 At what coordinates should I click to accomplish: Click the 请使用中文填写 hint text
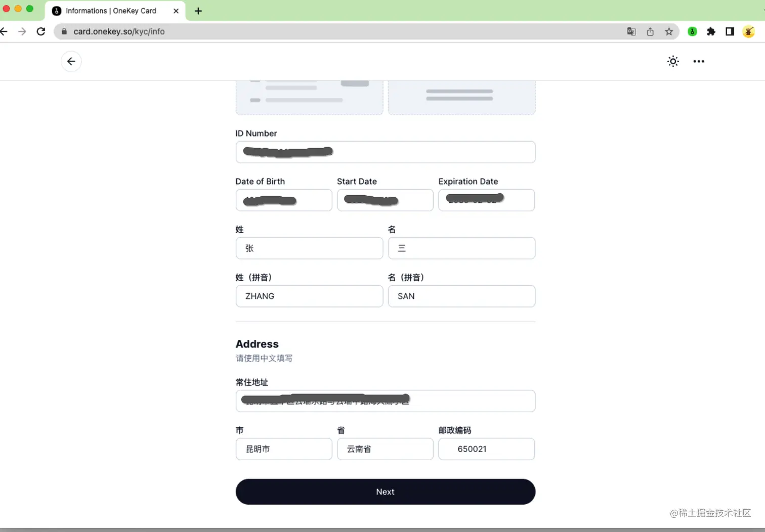264,358
